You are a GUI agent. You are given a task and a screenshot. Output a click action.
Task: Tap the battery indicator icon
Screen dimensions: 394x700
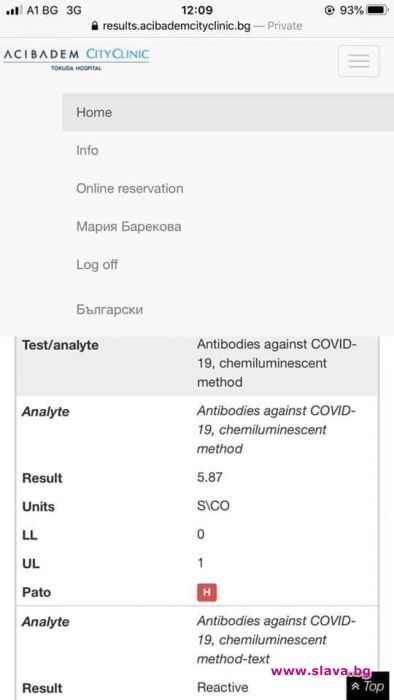tap(377, 10)
